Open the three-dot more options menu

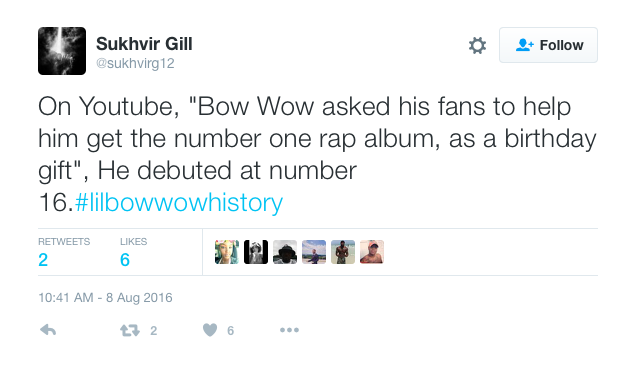coord(289,330)
